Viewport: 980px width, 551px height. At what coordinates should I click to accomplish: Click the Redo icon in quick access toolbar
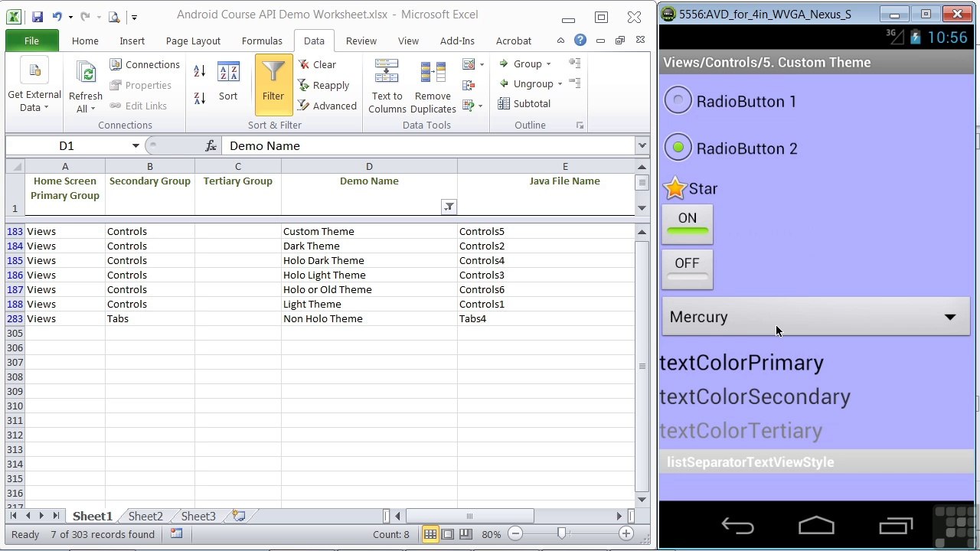click(x=85, y=16)
